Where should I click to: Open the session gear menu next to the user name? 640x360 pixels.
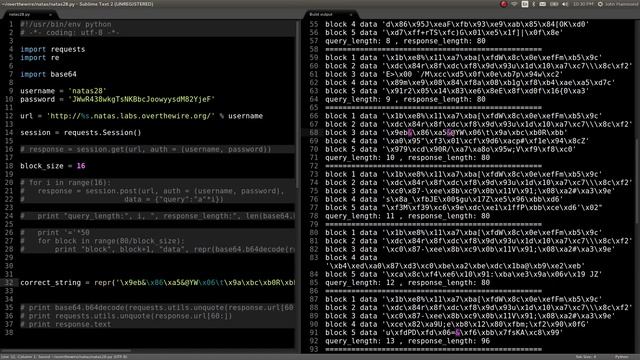[600, 4]
